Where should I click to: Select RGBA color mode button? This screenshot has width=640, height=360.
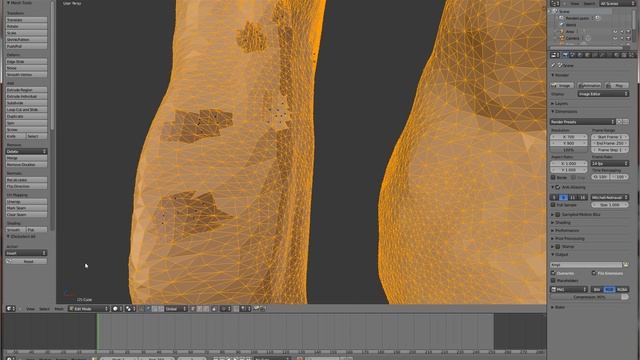point(622,289)
